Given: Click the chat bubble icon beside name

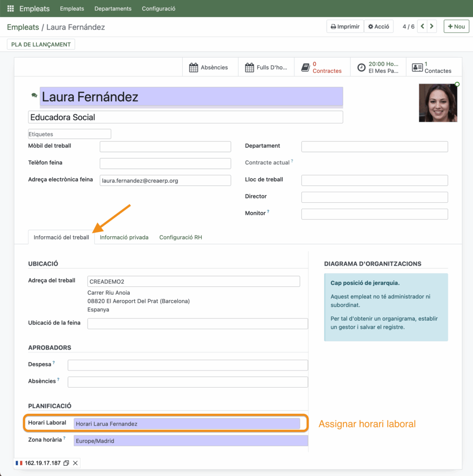Looking at the screenshot, I should [34, 95].
